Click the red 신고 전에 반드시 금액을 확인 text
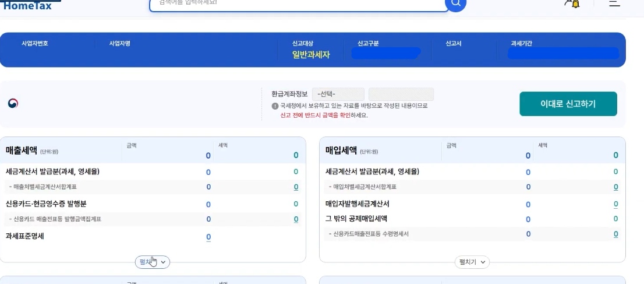 pos(315,115)
